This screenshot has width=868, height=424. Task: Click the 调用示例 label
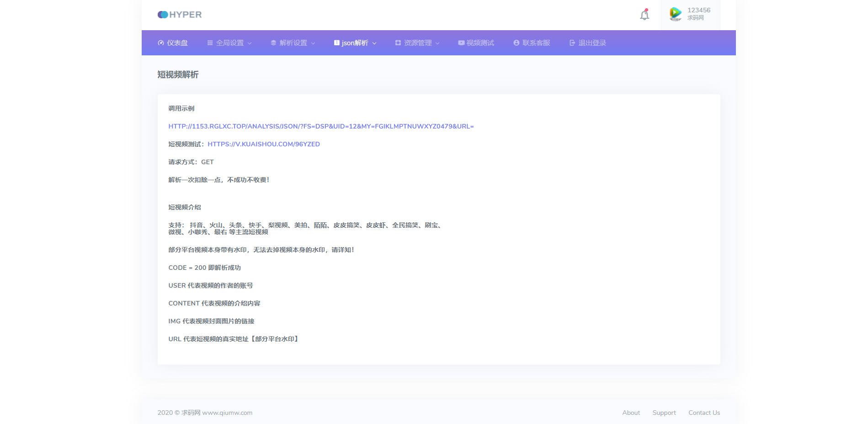[181, 108]
